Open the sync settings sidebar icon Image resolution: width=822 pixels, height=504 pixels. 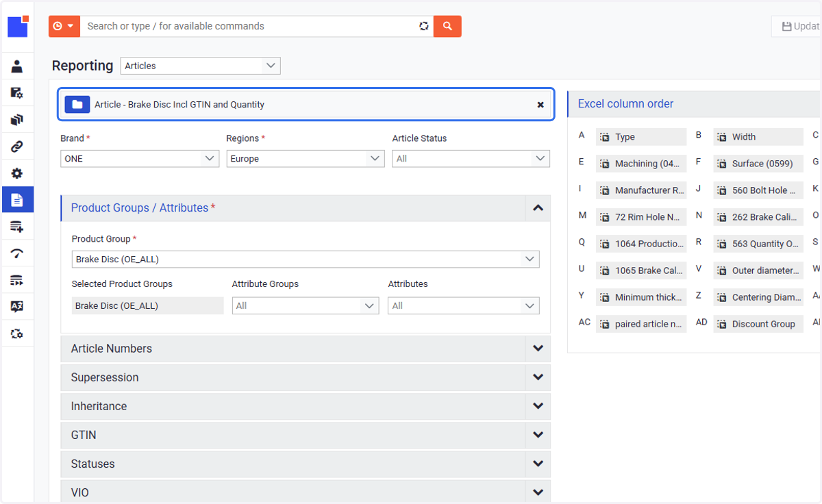(x=17, y=333)
